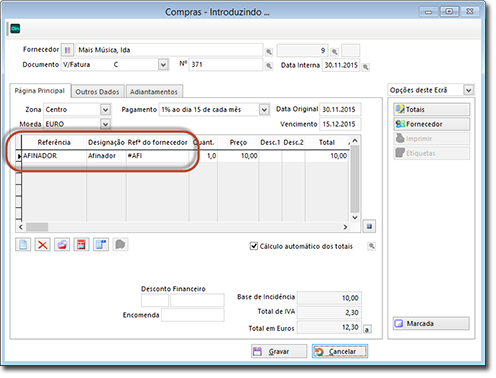Click the grid vertical scrollbar thumb
This screenshot has width=496, height=378.
coord(355,179)
